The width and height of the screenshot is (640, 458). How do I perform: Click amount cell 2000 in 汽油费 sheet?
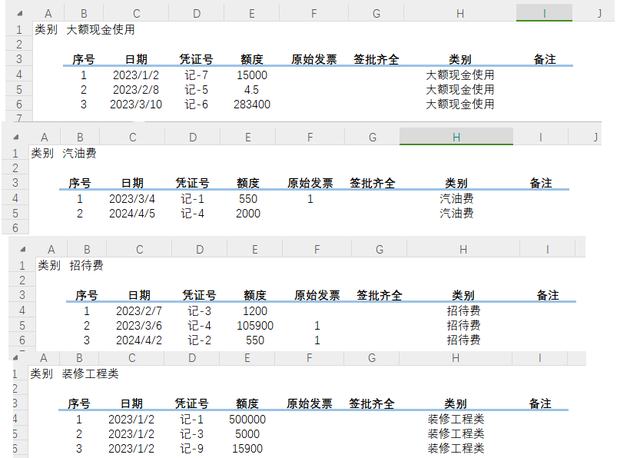tap(248, 213)
